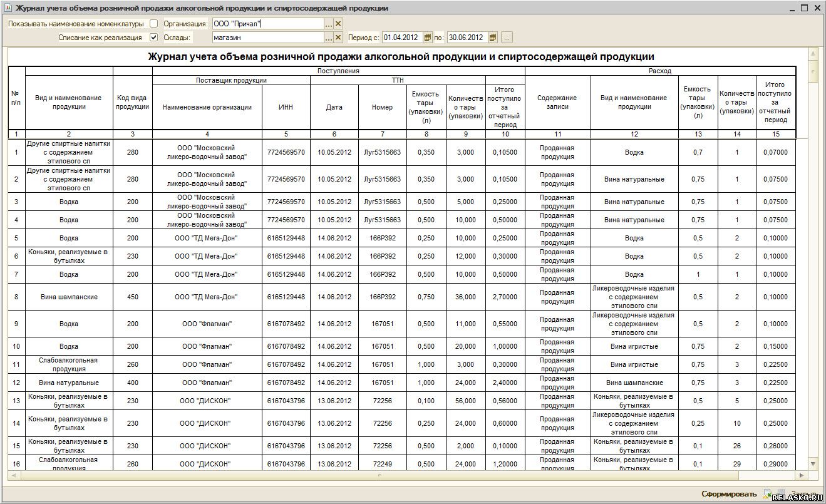This screenshot has height=504, width=826.
Task: Select row 13 supplier ООО "ДИСКОН"
Action: pos(207,401)
